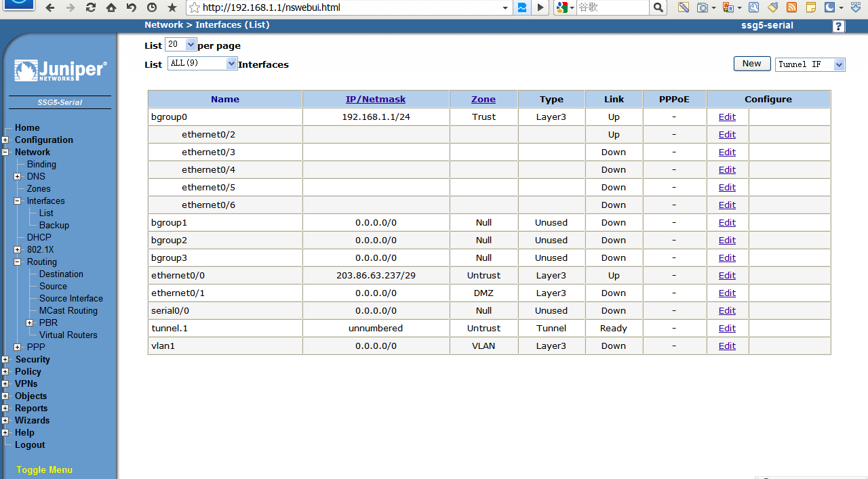Go to browser home page icon
Image resolution: width=868 pixels, height=479 pixels.
coord(111,8)
